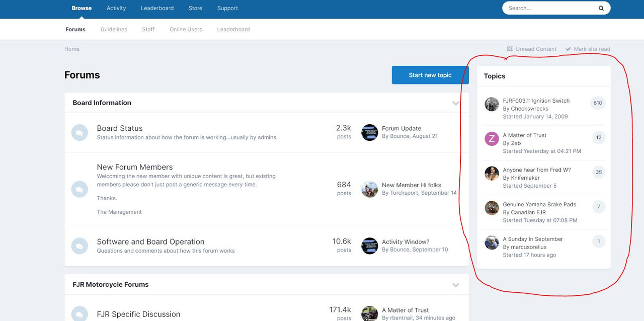Open the Support menu tab
644x321 pixels.
pyautogui.click(x=227, y=8)
